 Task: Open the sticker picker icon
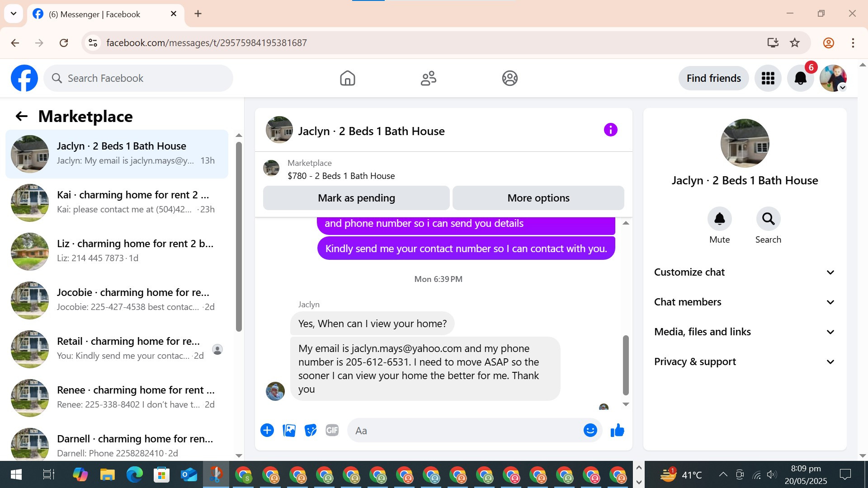pos(311,430)
